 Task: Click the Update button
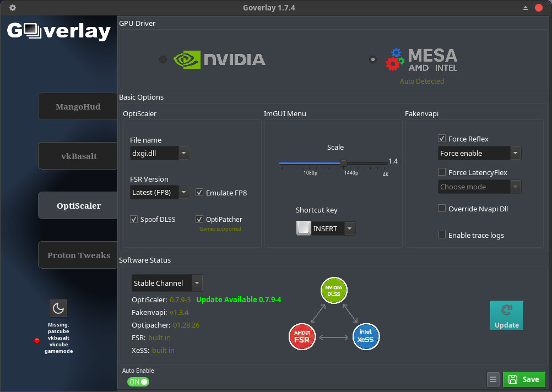click(x=507, y=315)
